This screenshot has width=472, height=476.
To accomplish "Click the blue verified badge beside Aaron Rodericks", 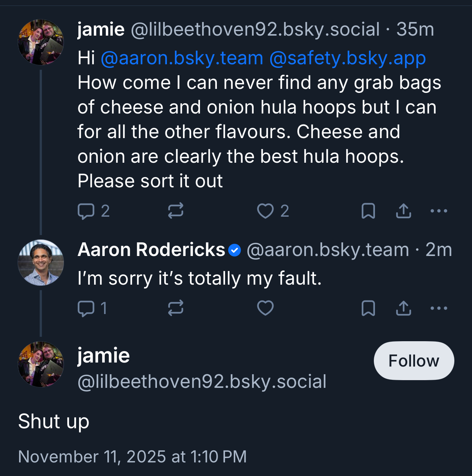I will (x=235, y=250).
